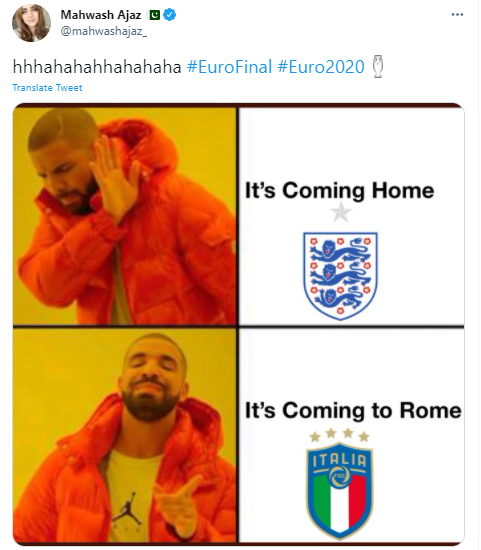Open the @mahwashajaz_ handle
The width and height of the screenshot is (481, 550).
(x=104, y=31)
